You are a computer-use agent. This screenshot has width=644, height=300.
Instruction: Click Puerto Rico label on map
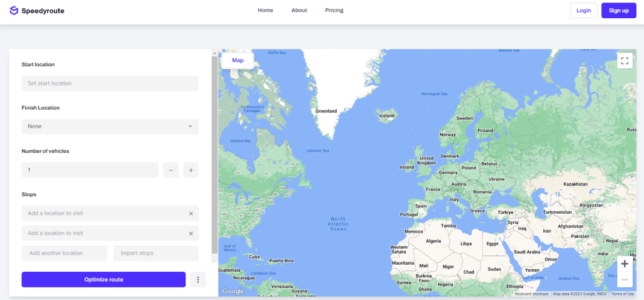pos(281,261)
